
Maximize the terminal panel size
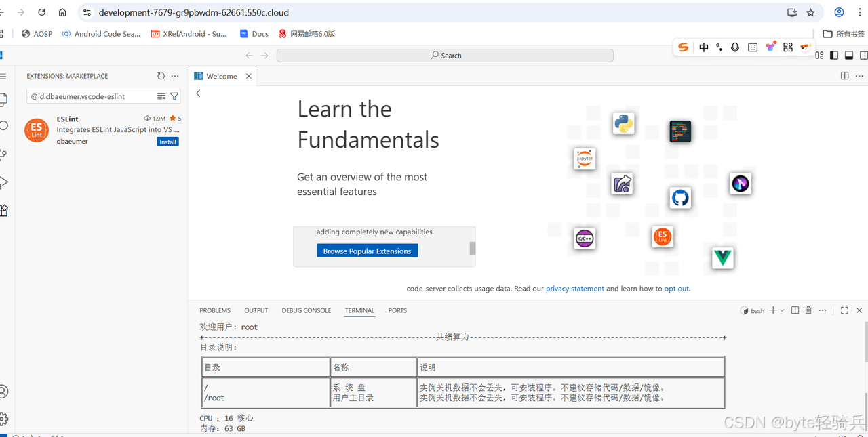tap(844, 310)
